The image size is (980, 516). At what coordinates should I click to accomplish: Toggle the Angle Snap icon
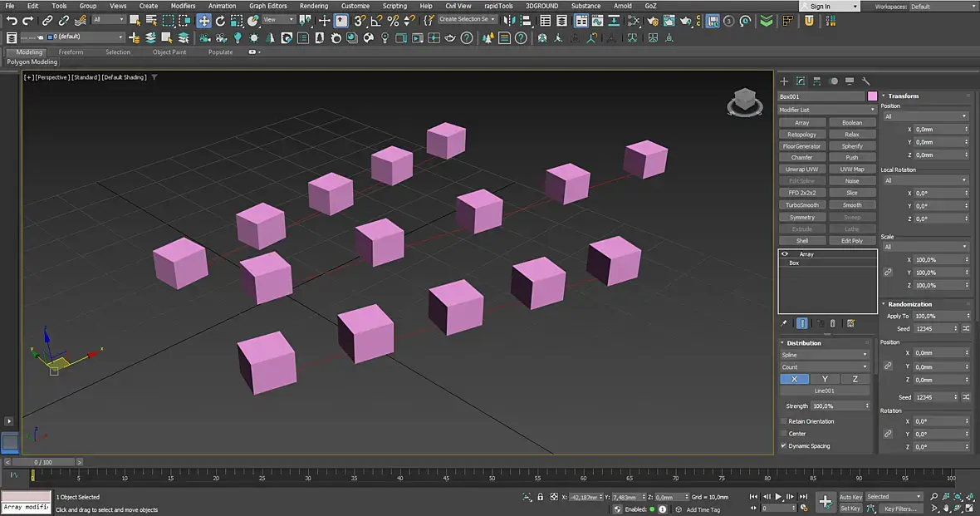[x=376, y=21]
